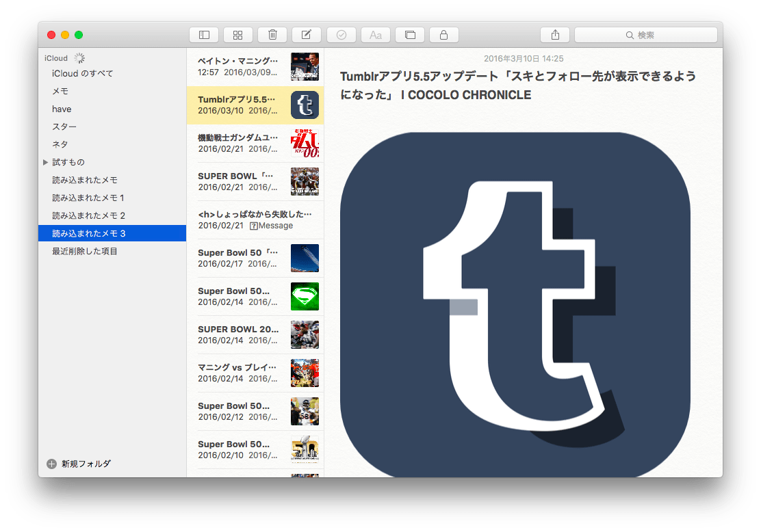Select the ネタ folder

coord(112,144)
